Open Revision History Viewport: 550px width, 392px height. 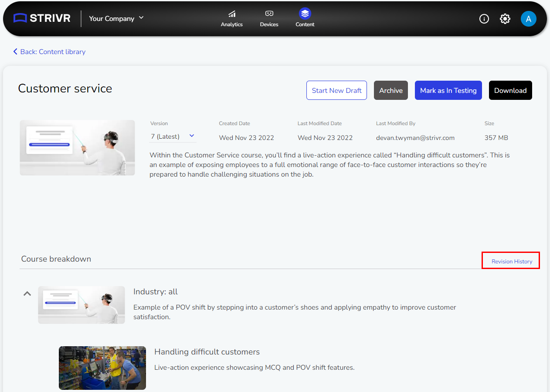[512, 261]
